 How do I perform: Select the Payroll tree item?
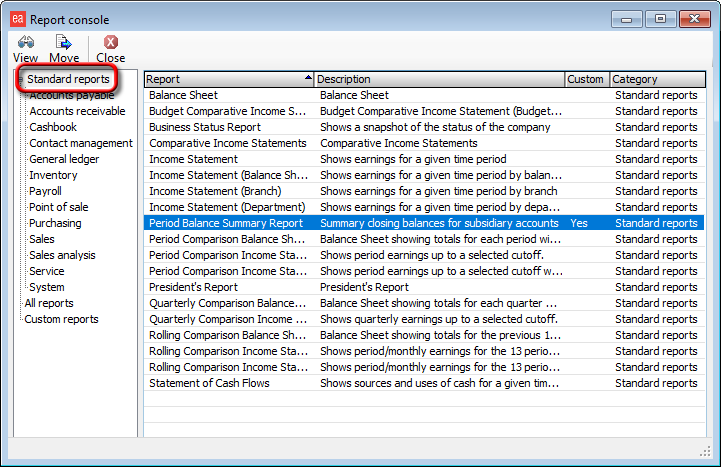(45, 191)
